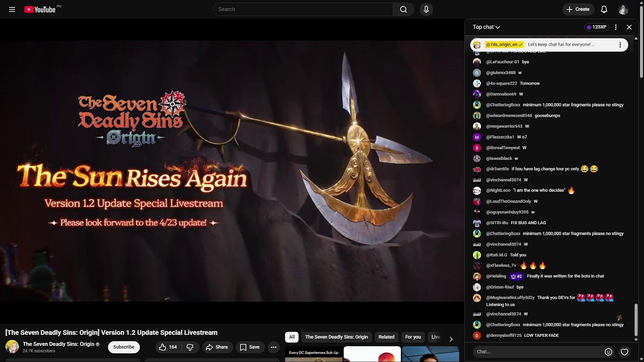Click the magnifier search button
This screenshot has height=362, width=644.
point(404,10)
